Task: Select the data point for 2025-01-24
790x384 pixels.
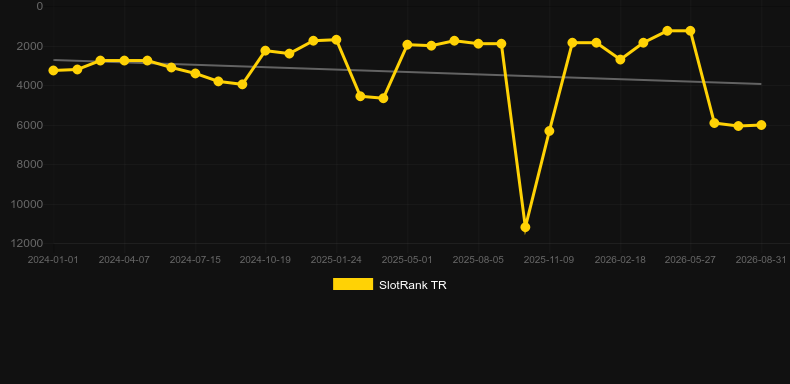Action: pyautogui.click(x=336, y=39)
